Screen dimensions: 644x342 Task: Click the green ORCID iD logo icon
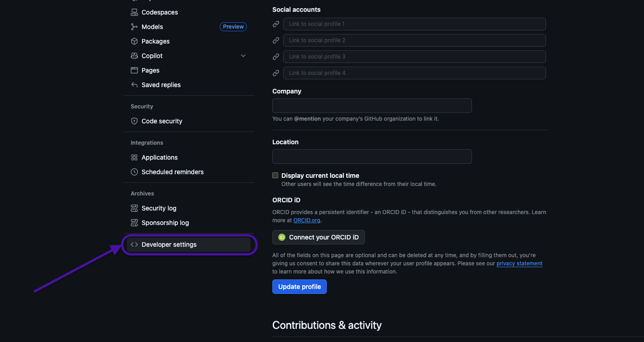[282, 237]
